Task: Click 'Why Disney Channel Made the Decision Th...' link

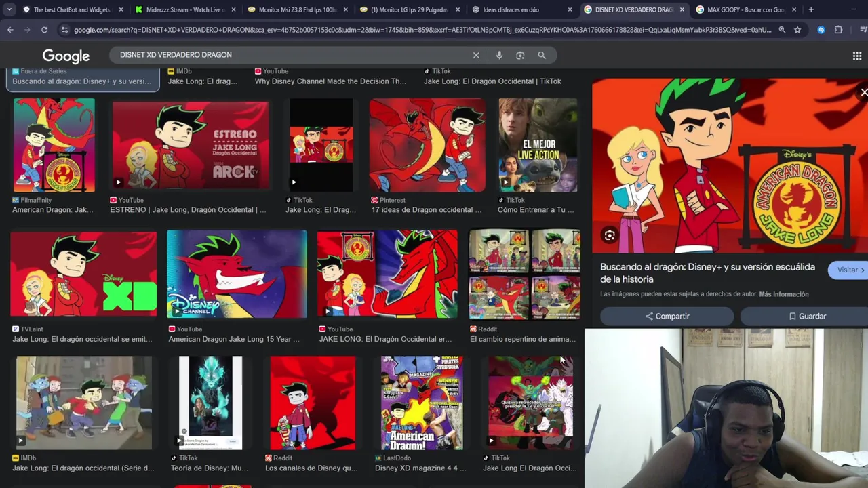Action: (x=330, y=81)
